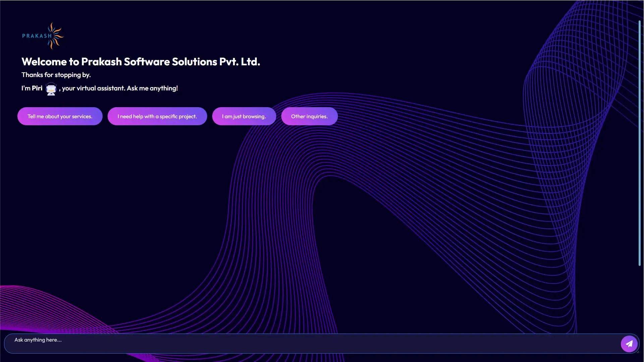Click the 'Thanks for stopping by.' text
This screenshot has width=644, height=362.
56,75
